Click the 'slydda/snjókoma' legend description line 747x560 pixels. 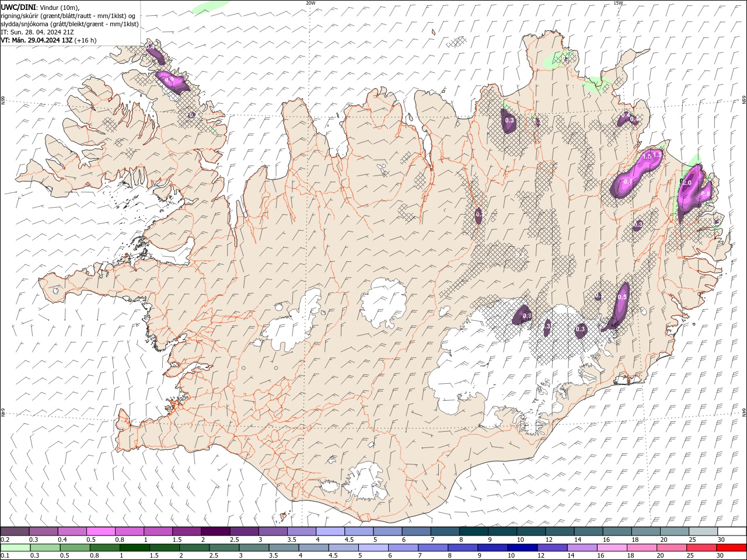tap(70, 24)
